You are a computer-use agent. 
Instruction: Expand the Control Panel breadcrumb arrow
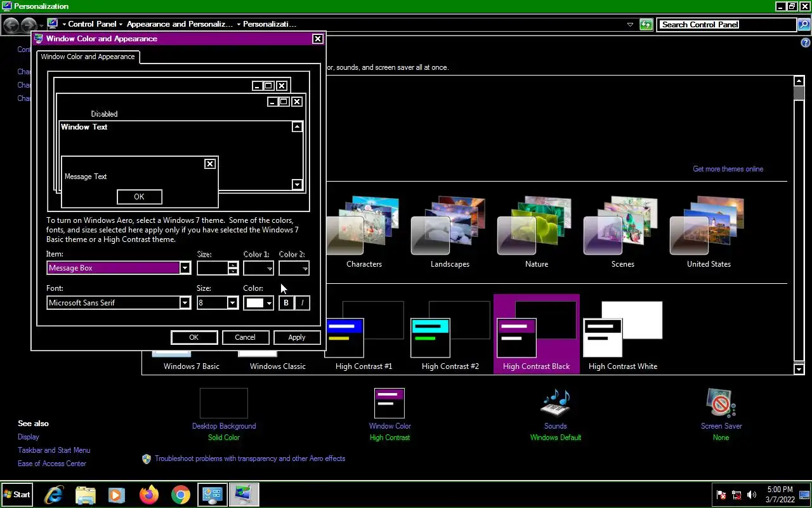(x=120, y=24)
